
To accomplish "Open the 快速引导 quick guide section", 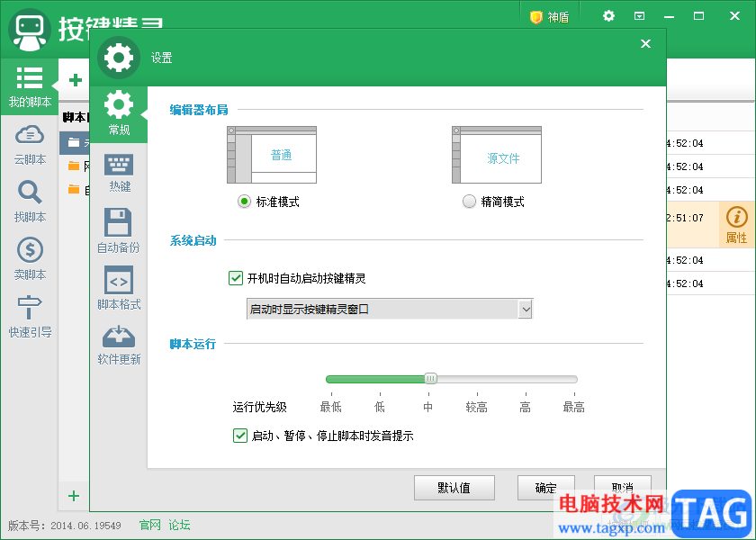I will 30,316.
